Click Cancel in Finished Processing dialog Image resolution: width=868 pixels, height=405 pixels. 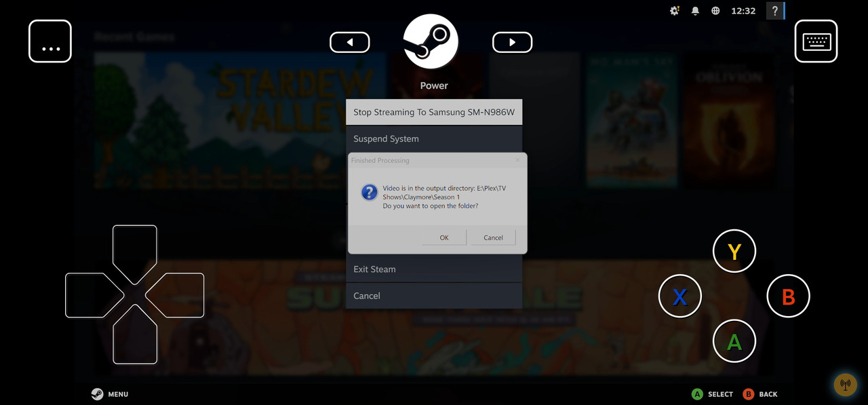(x=493, y=237)
